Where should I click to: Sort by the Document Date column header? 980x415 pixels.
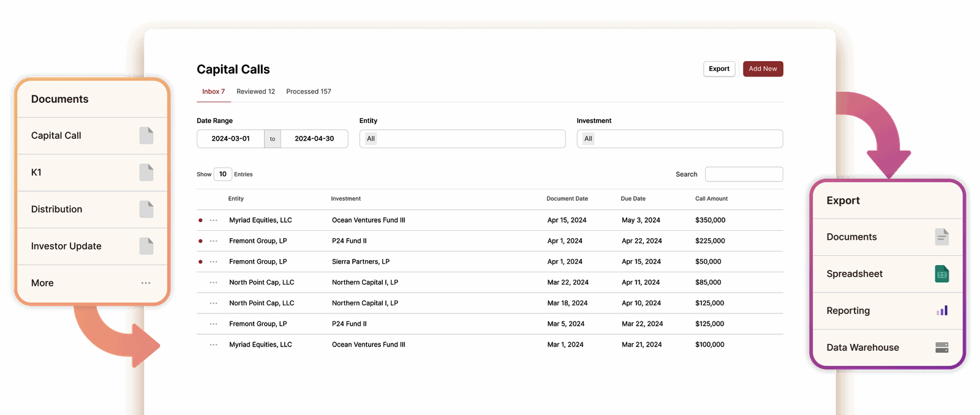click(567, 199)
